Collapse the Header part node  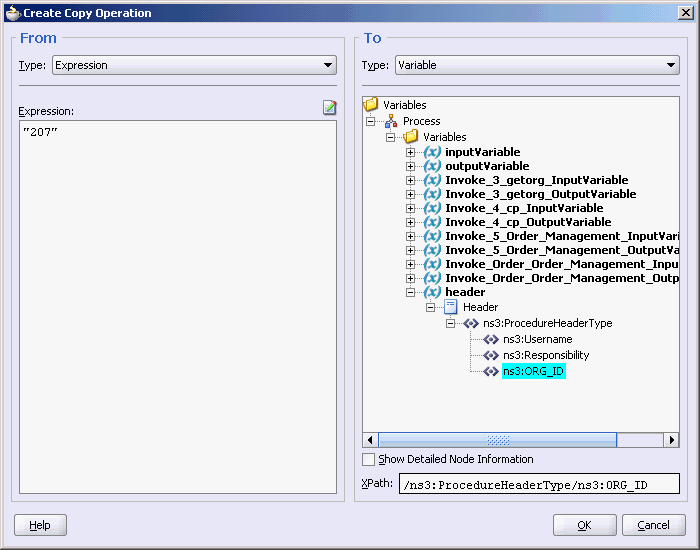pyautogui.click(x=431, y=307)
